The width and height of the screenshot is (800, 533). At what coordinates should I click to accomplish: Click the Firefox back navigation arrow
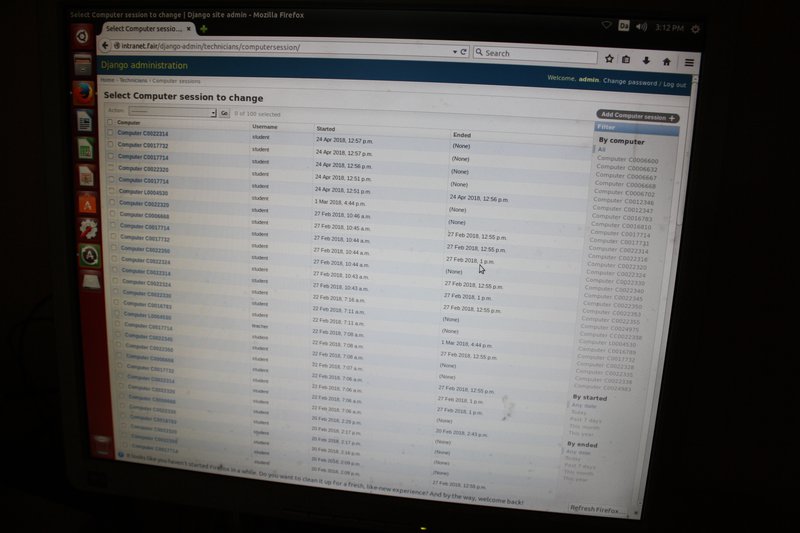(x=105, y=46)
